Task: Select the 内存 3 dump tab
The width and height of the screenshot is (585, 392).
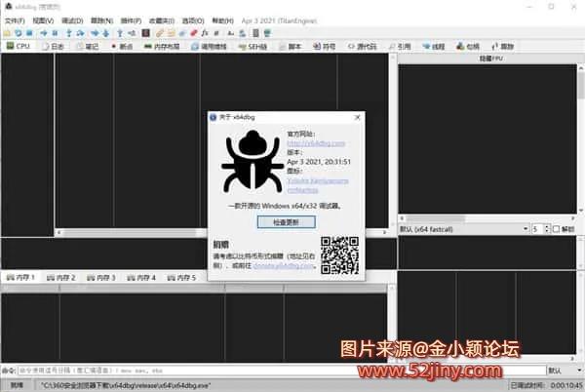Action: (101, 278)
